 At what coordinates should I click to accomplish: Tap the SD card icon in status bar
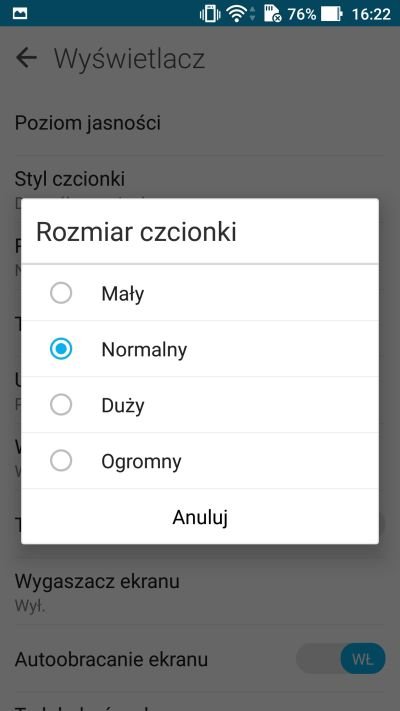272,14
